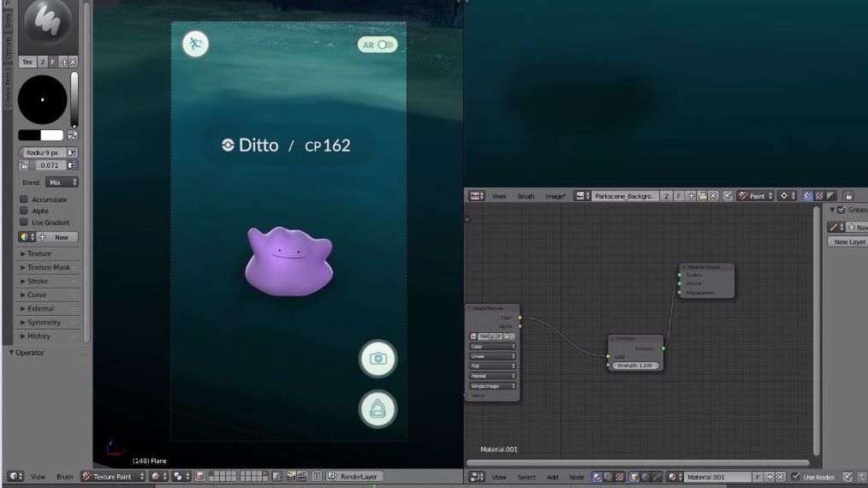Click the pin icon in image editor header
The width and height of the screenshot is (868, 488).
pos(727,196)
